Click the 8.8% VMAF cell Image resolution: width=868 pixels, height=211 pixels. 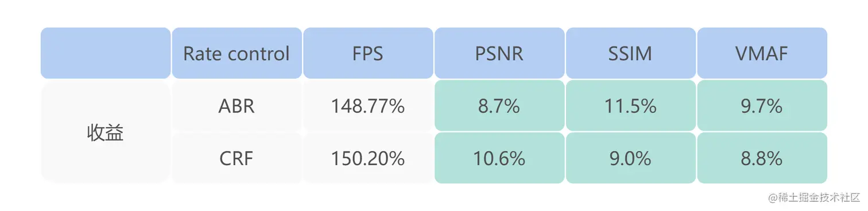[762, 158]
